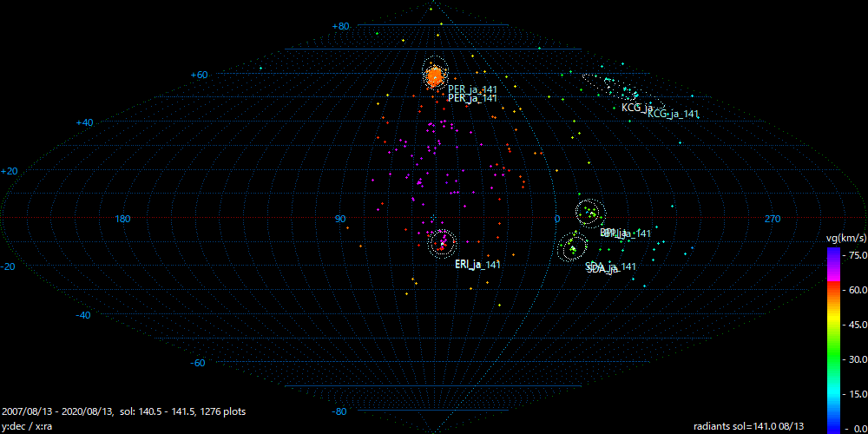This screenshot has width=868, height=434.
Task: Click the vg(km/s) color scale title
Action: (x=845, y=237)
